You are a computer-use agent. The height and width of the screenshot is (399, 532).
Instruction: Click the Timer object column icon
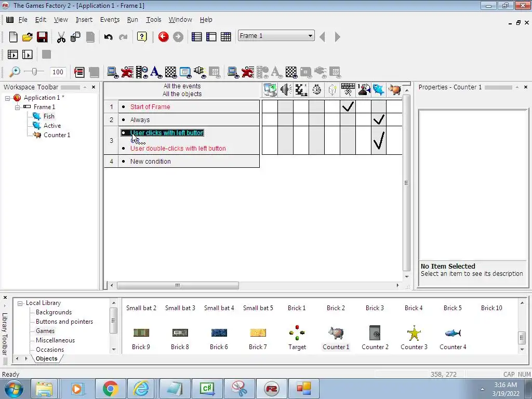point(316,90)
